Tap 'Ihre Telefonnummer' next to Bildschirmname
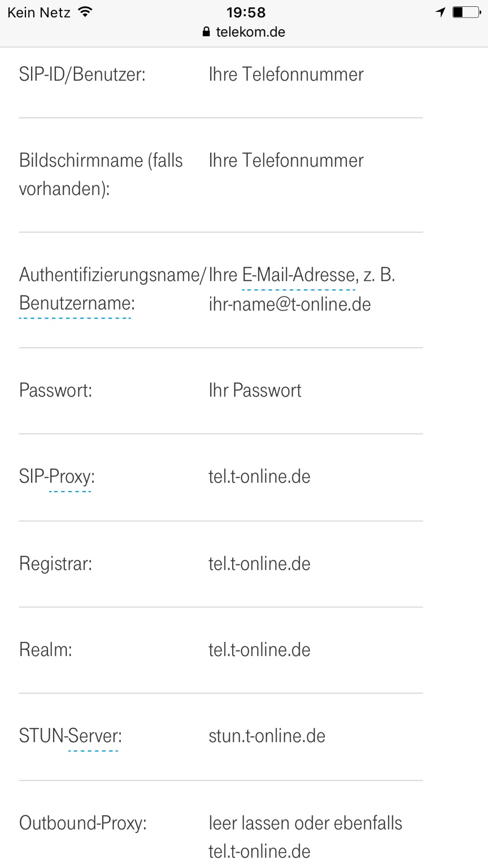The height and width of the screenshot is (868, 488). click(286, 160)
